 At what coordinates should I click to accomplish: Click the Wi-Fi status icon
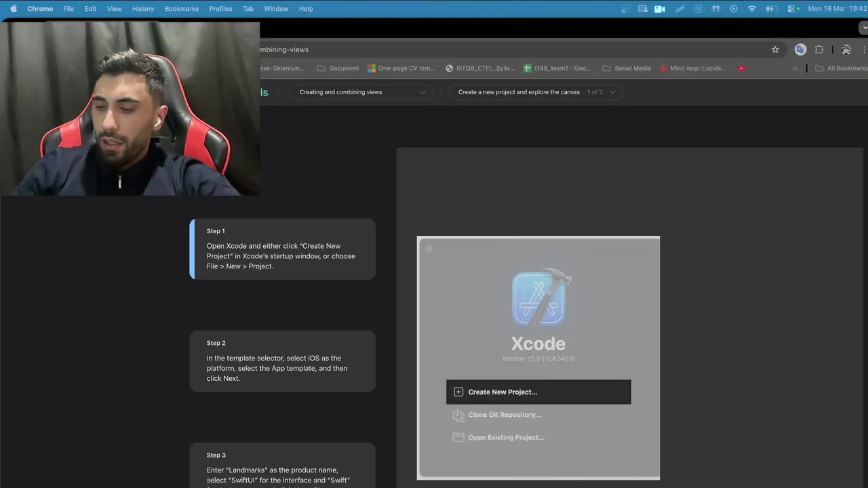(751, 9)
